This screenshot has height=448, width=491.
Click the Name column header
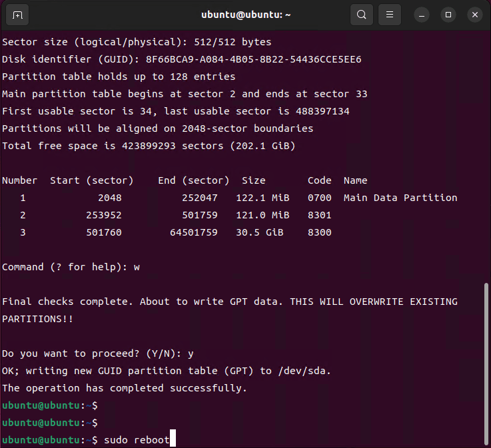355,180
